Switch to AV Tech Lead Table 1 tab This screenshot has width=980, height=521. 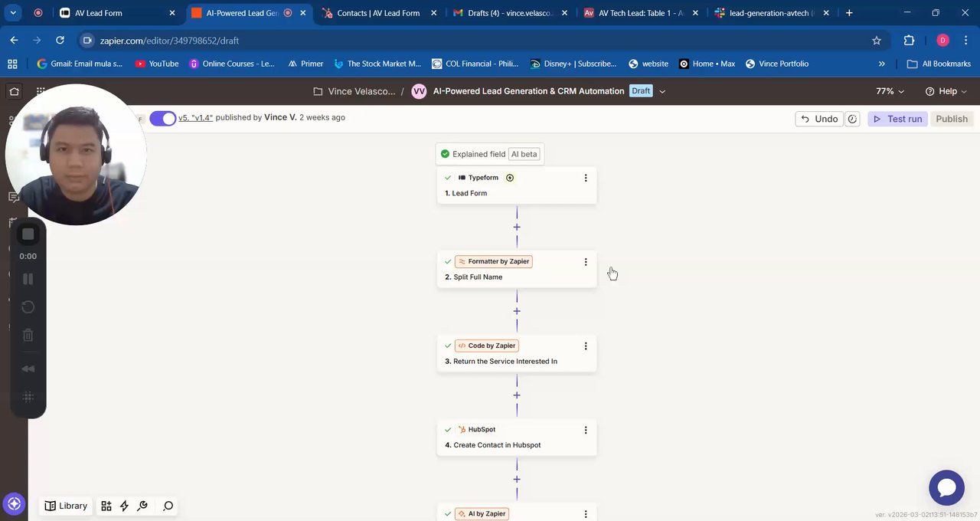coord(641,13)
